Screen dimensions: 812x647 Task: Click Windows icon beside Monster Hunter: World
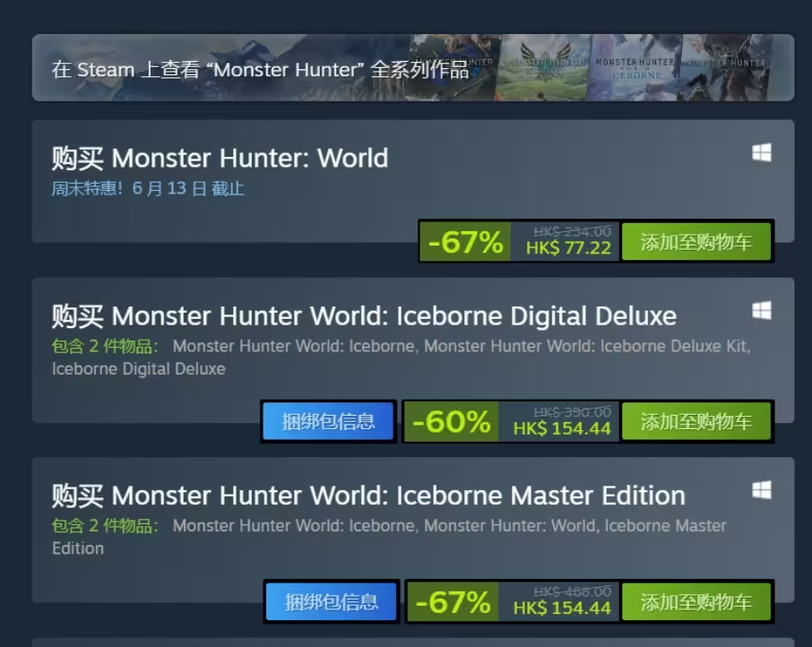[761, 152]
